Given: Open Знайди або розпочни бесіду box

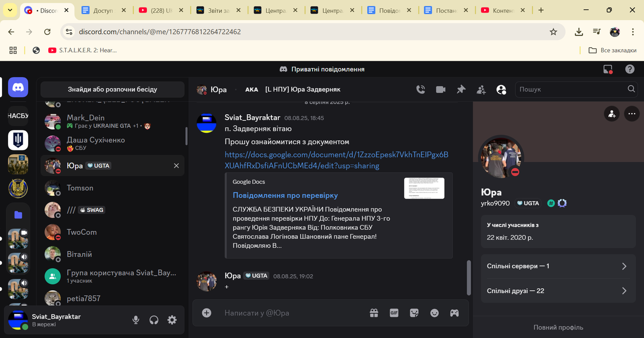Looking at the screenshot, I should tap(113, 90).
